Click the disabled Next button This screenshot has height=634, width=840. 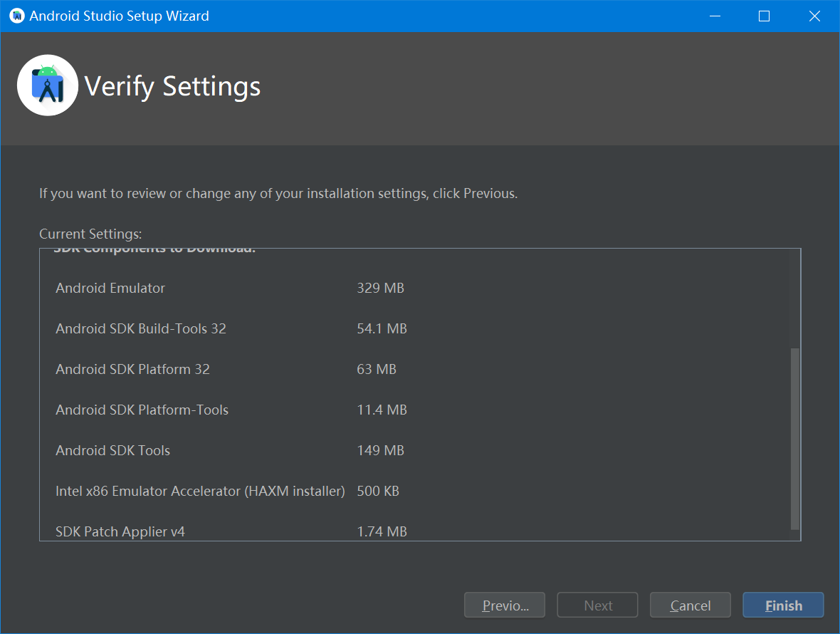(x=597, y=605)
